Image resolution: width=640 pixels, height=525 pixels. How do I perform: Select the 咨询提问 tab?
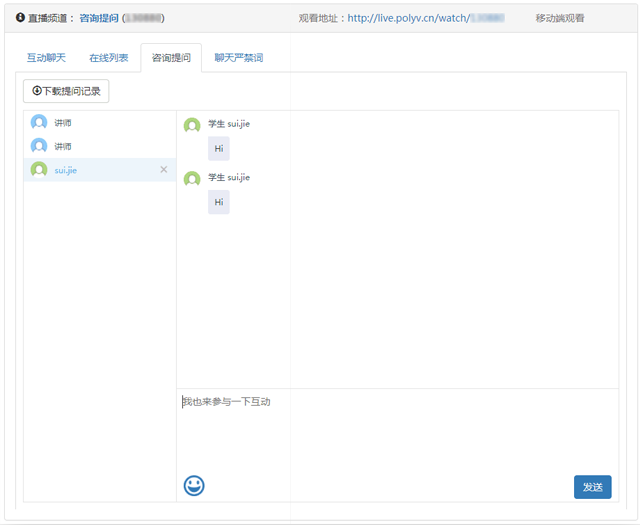point(171,58)
